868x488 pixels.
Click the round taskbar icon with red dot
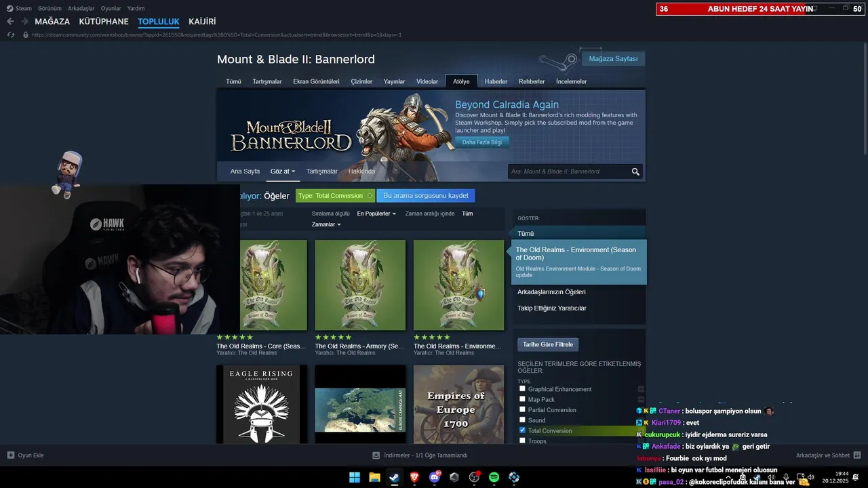point(475,477)
